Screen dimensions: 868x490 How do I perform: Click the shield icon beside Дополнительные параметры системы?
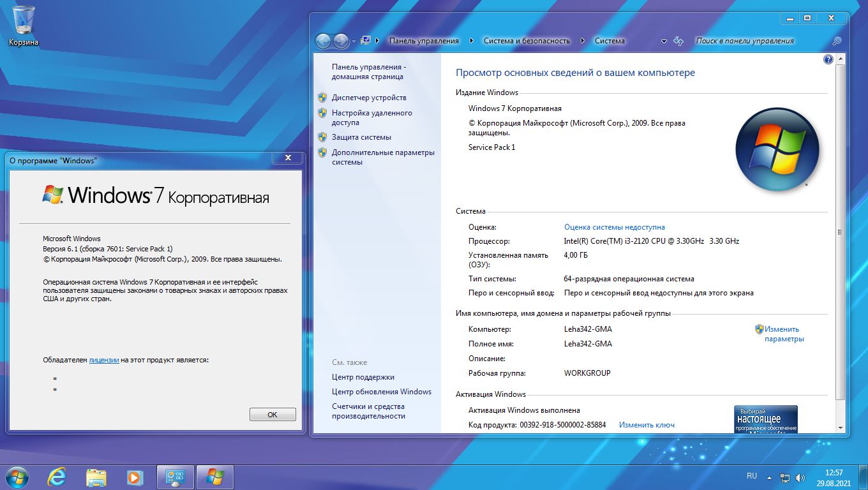point(322,152)
